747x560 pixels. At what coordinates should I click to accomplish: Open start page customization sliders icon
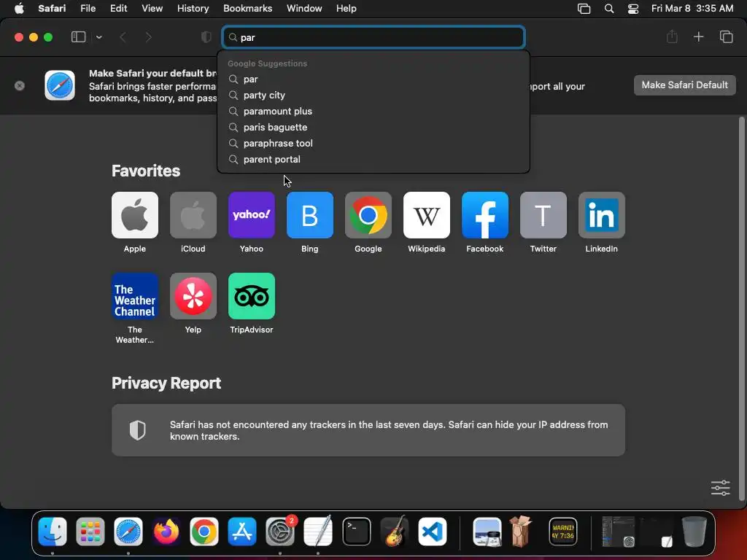pos(720,488)
